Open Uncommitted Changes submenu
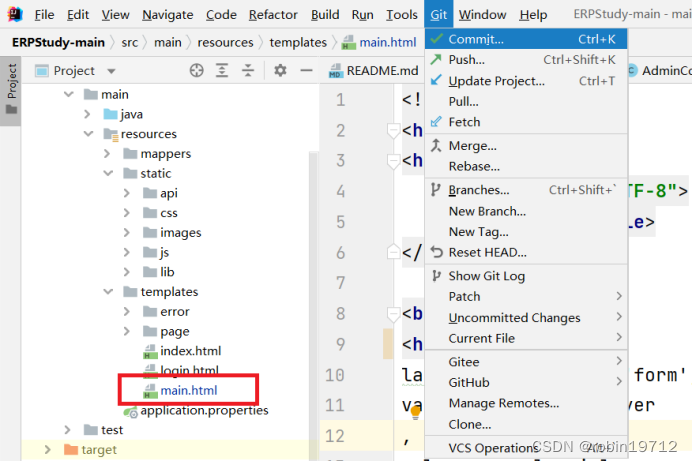This screenshot has width=692, height=462. tap(526, 318)
